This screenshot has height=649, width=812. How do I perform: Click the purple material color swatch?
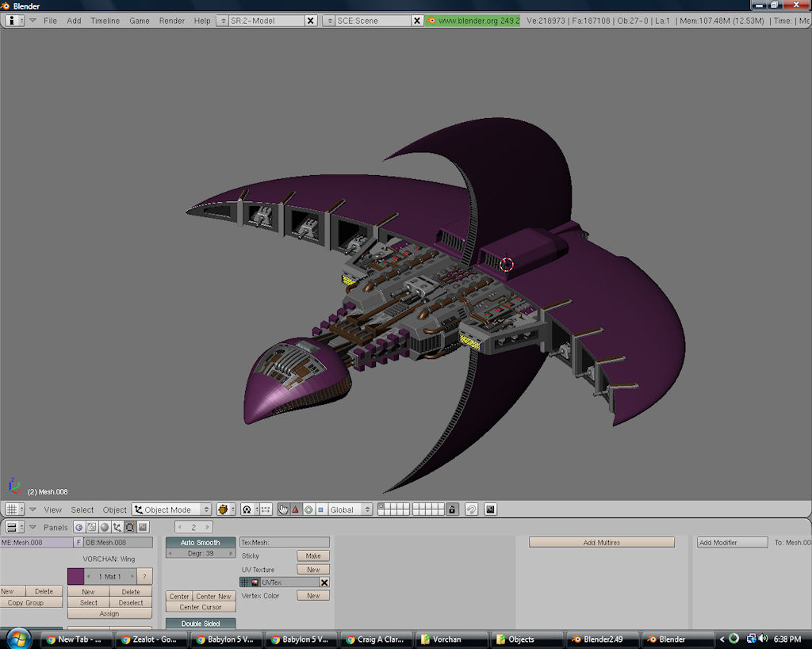[x=75, y=577]
